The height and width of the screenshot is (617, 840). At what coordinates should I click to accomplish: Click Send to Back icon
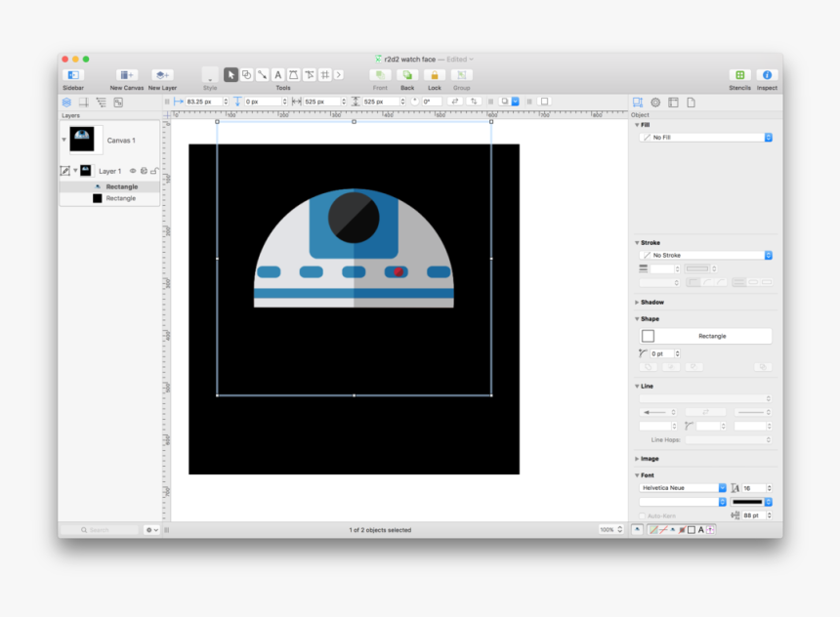(x=407, y=75)
